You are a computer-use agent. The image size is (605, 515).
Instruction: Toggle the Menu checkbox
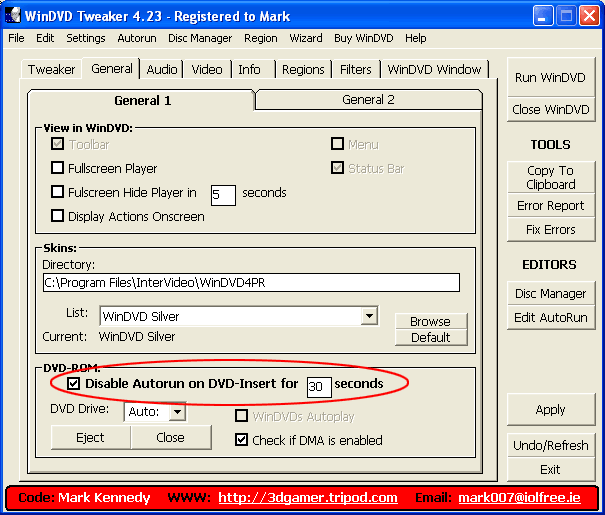point(338,144)
